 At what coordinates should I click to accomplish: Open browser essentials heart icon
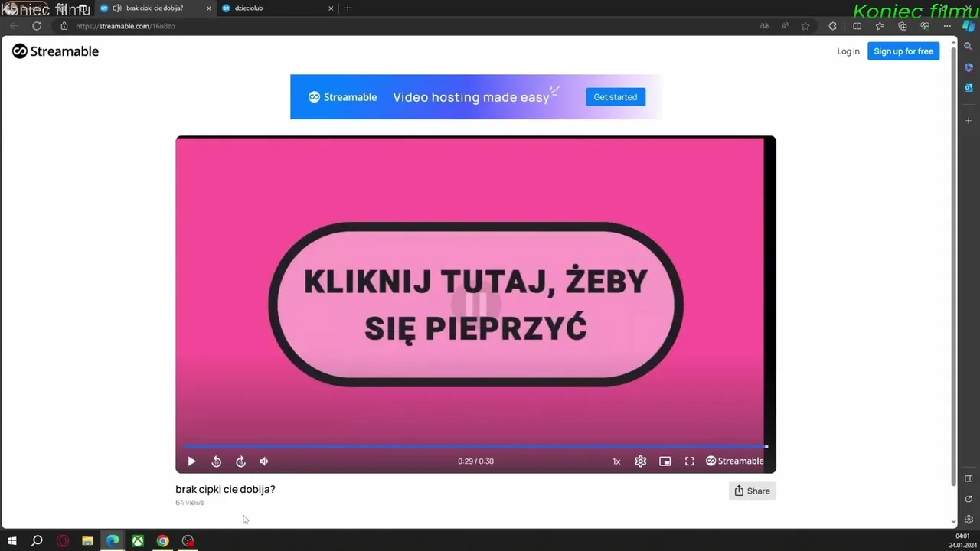tap(925, 26)
